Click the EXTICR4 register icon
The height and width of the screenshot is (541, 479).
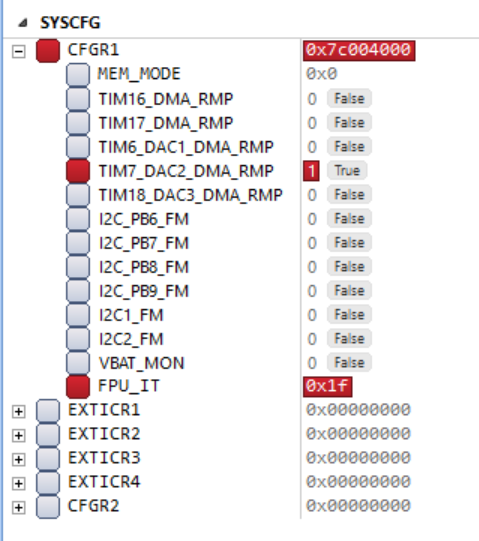click(x=48, y=483)
